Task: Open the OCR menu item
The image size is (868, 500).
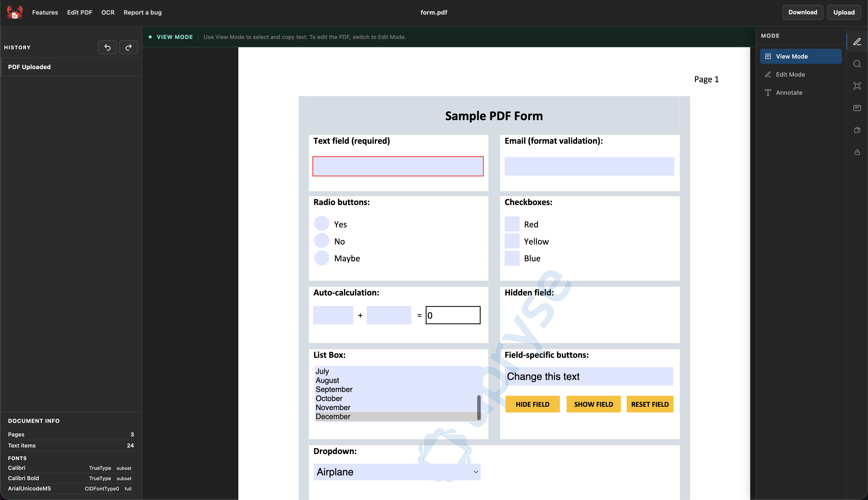Action: (x=108, y=12)
